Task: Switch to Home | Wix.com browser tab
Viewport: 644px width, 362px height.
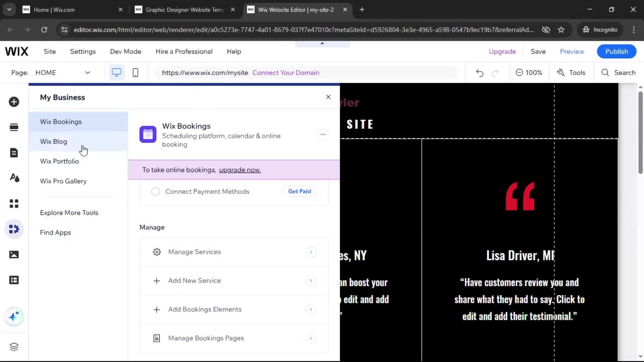Action: tap(73, 10)
